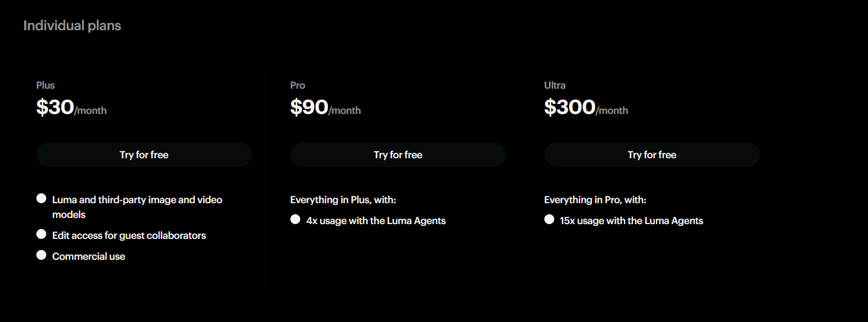Click the $30/month price
This screenshot has height=322, width=868.
coord(72,108)
